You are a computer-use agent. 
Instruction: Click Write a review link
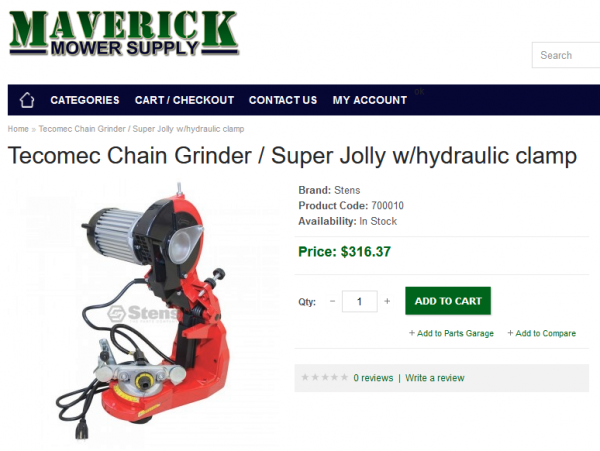(x=435, y=378)
